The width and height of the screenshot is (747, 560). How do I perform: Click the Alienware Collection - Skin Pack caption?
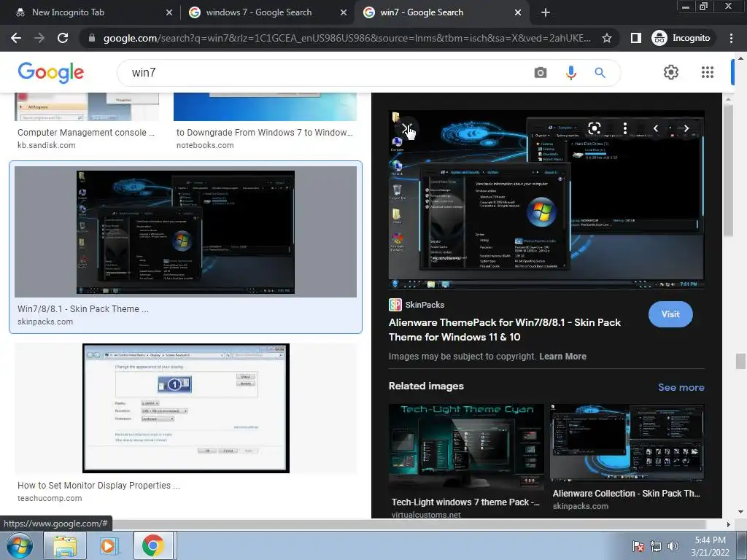click(626, 494)
